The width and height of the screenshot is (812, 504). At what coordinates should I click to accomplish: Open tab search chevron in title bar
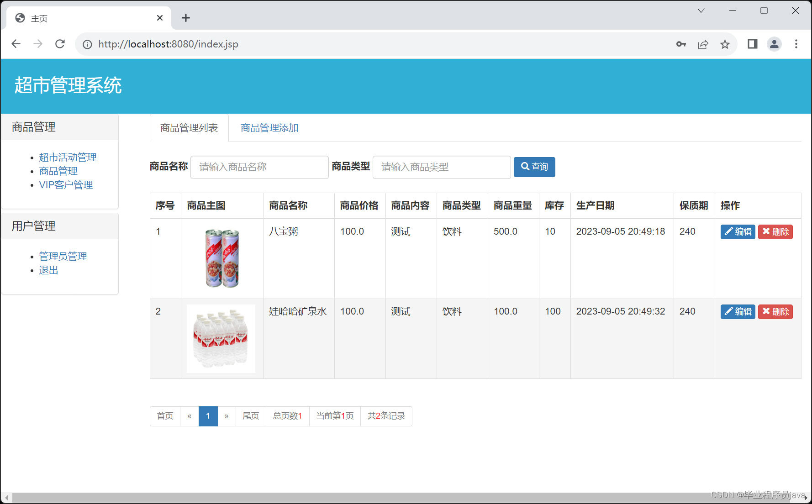(701, 10)
